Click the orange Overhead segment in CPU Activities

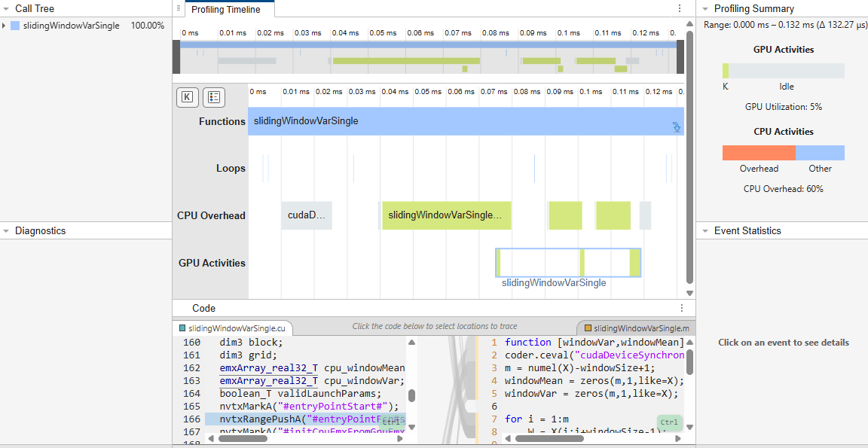click(759, 153)
